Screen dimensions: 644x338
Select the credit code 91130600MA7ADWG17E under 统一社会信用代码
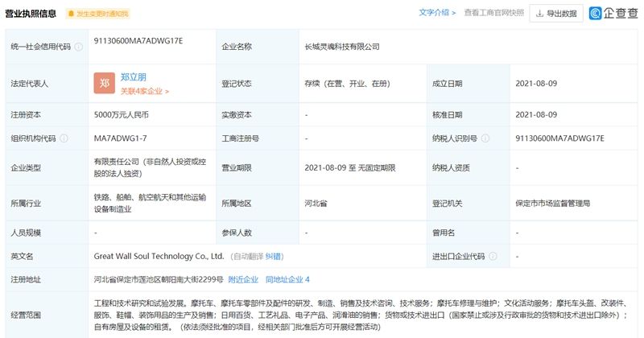tap(138, 41)
